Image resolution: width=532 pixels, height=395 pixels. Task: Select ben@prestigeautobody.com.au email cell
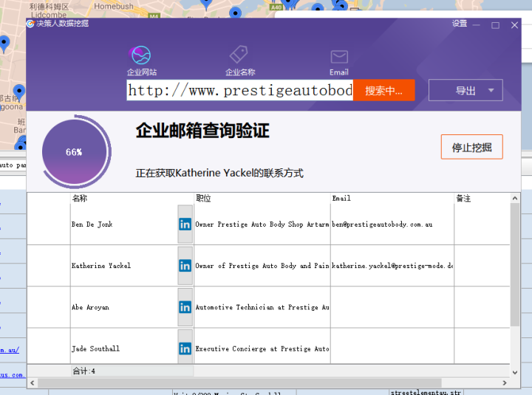click(392, 224)
